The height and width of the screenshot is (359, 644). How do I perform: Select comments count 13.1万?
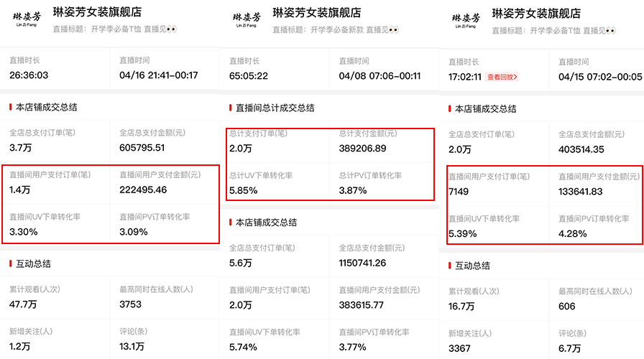click(132, 347)
